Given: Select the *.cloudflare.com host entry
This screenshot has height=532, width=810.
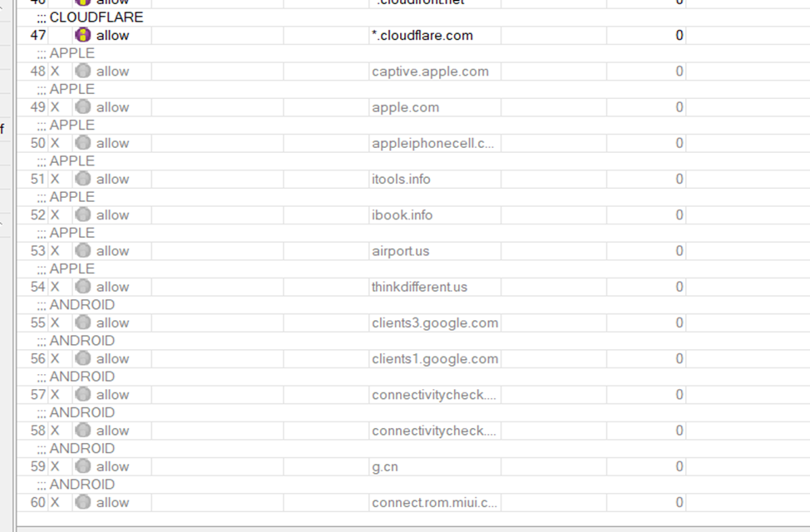Looking at the screenshot, I should pos(422,35).
